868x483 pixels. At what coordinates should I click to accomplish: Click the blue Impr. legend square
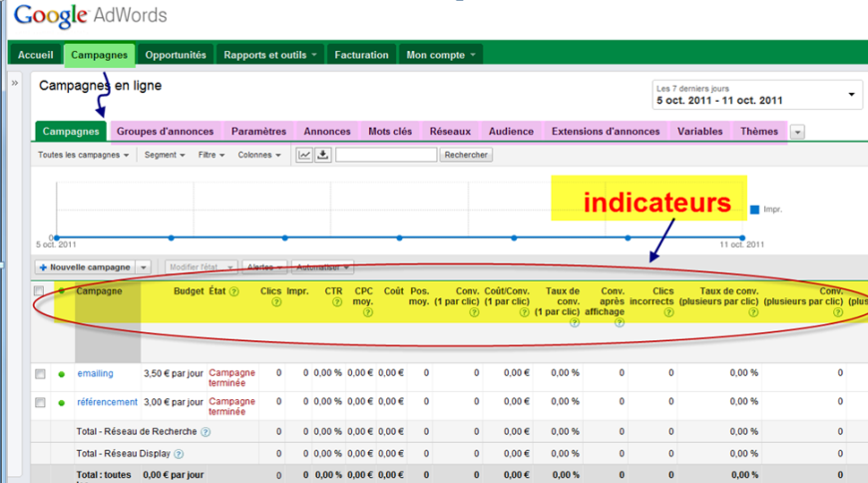click(754, 210)
